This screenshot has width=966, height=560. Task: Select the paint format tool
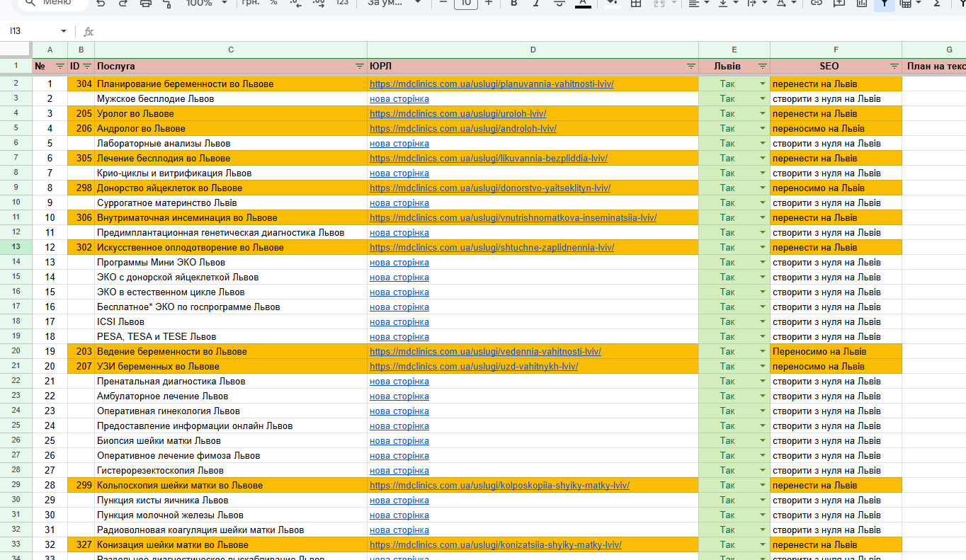(x=168, y=4)
